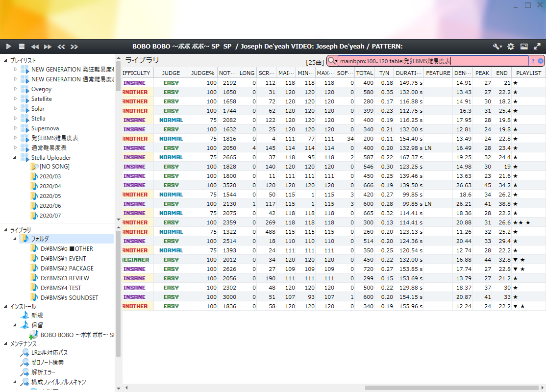546x392 pixels.
Task: Open the 新規 install item
Action: [x=37, y=315]
